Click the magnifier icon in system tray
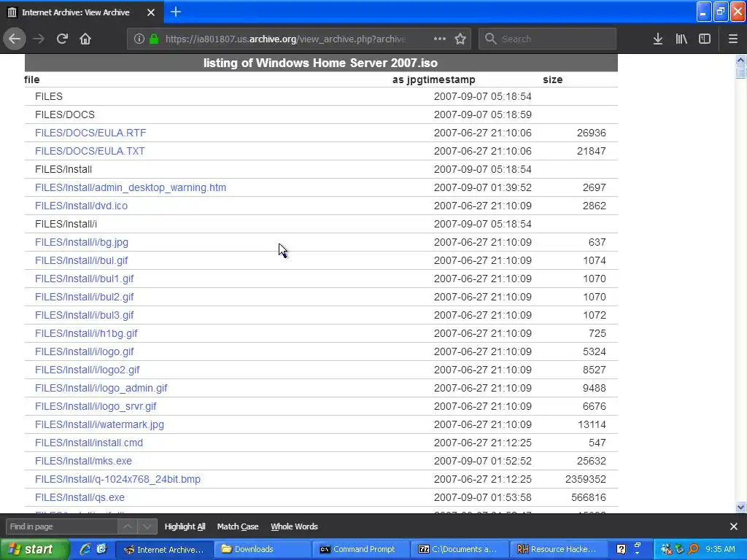The height and width of the screenshot is (560, 747). pos(693,549)
